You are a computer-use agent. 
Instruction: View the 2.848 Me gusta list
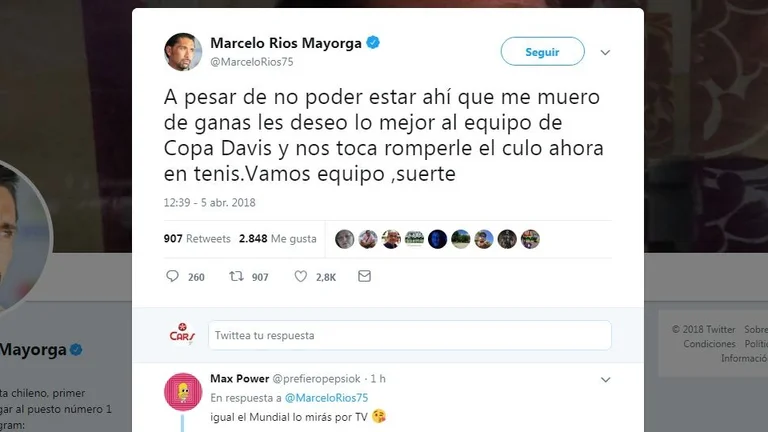[x=278, y=239]
